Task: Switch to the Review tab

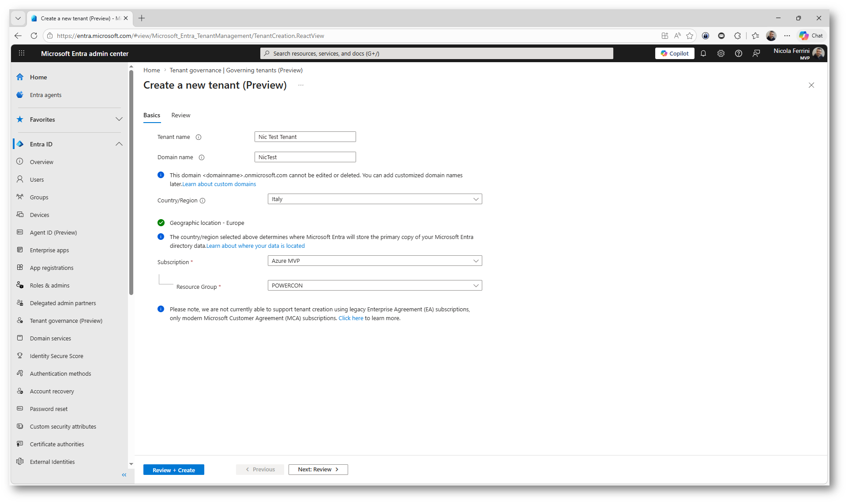Action: point(180,116)
